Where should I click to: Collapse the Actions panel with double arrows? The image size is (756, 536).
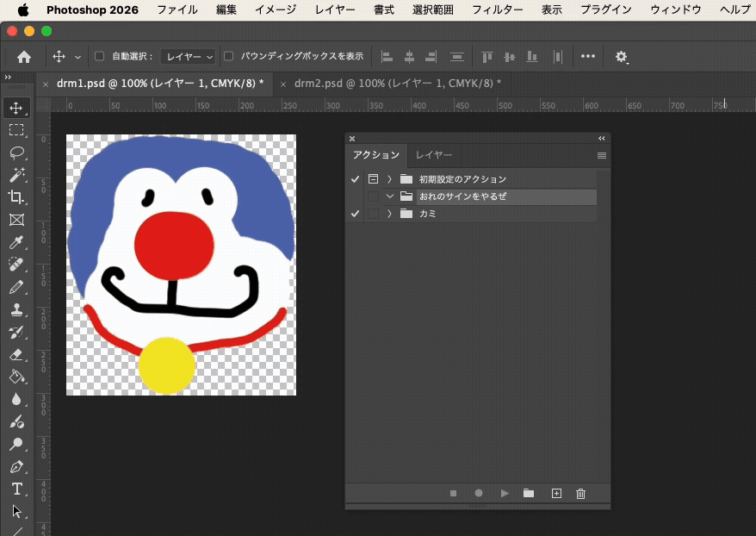[602, 139]
